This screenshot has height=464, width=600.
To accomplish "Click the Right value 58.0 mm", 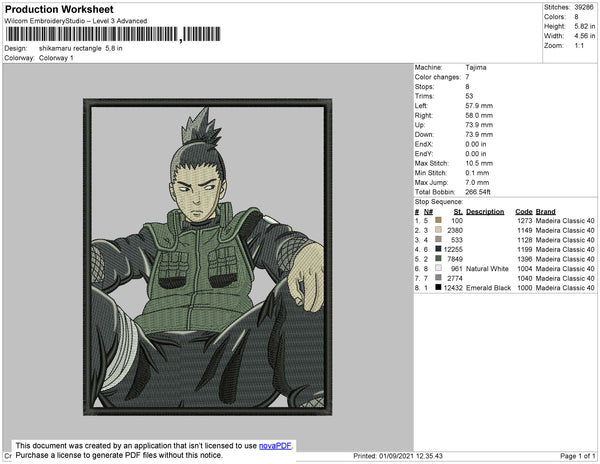I will tap(479, 115).
